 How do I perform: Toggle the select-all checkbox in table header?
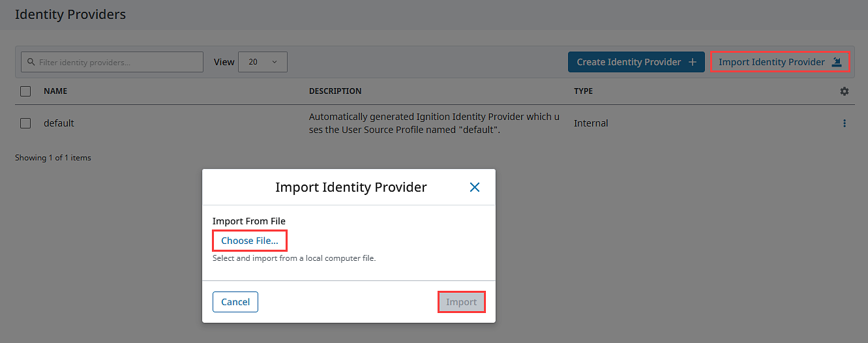tap(25, 91)
